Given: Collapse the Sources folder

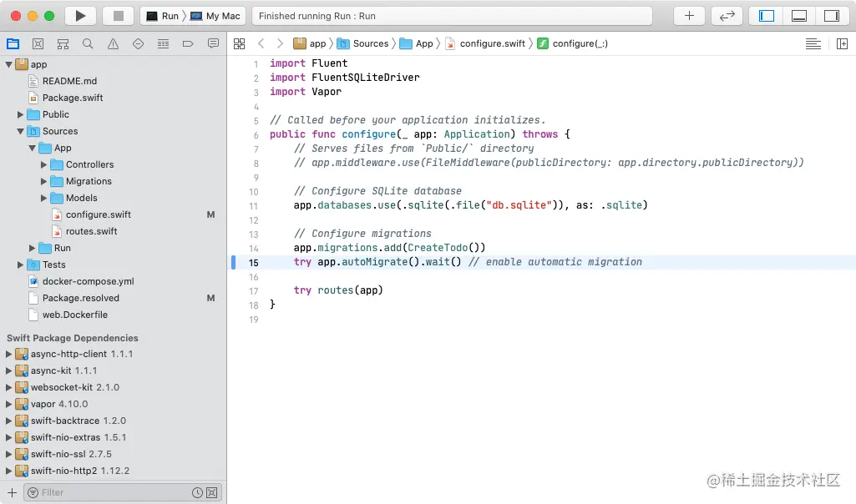Looking at the screenshot, I should pyautogui.click(x=20, y=132).
